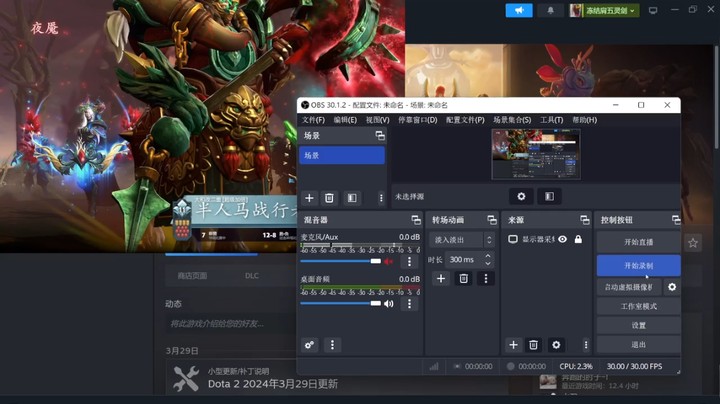720x404 pixels.
Task: Click Start Recording blue button
Action: pyautogui.click(x=638, y=266)
